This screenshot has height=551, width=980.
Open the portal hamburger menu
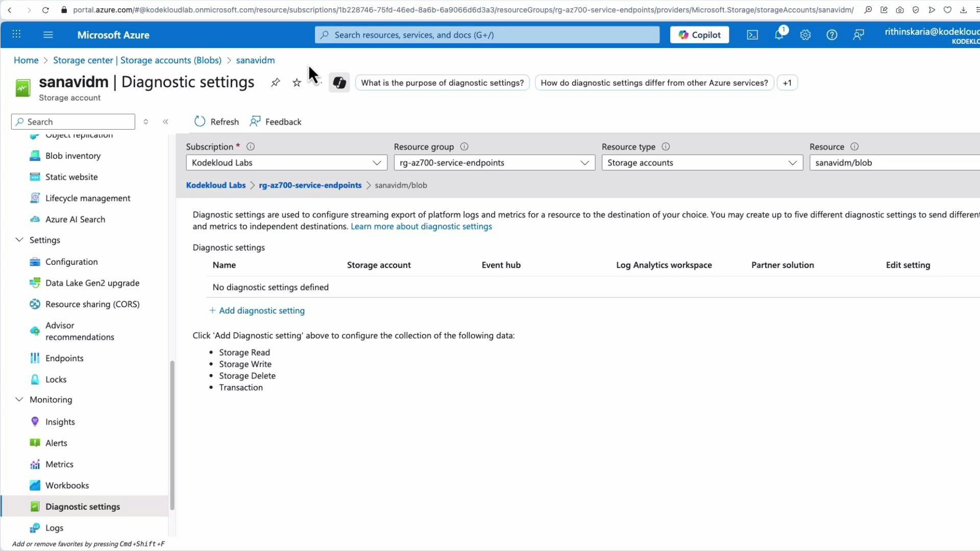pos(48,34)
